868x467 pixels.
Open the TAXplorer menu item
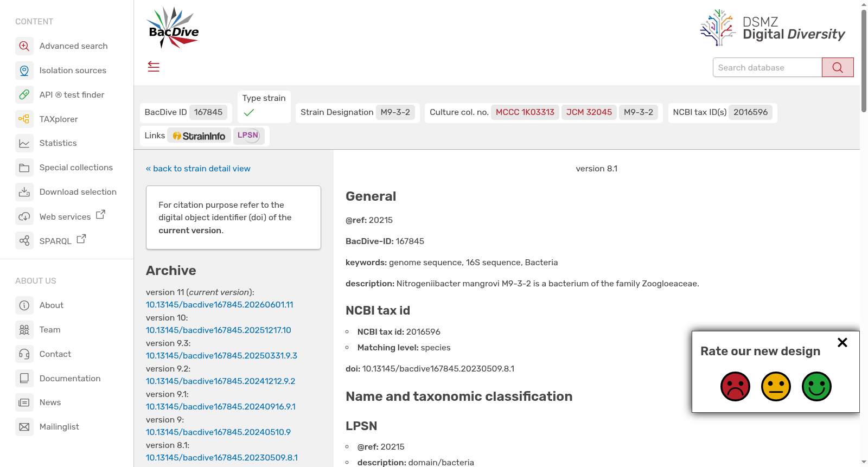(x=59, y=119)
